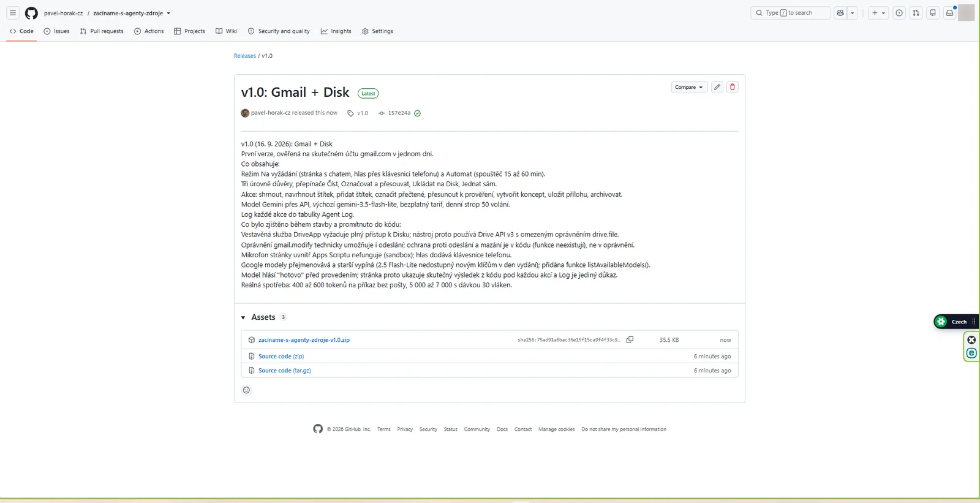Click file icon beside Source code (tar.gz)
The image size is (980, 503).
coord(252,371)
